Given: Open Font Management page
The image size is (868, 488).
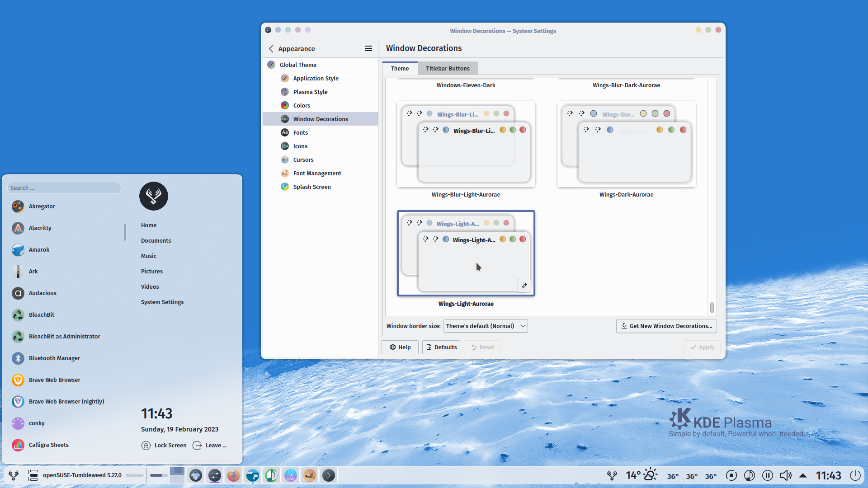Looking at the screenshot, I should [x=320, y=173].
